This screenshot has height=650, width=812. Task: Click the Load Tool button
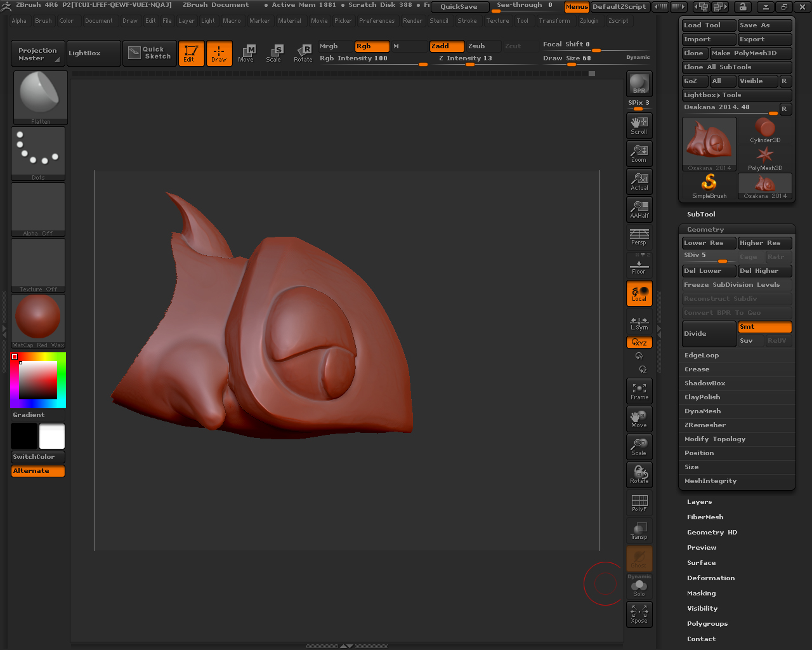tap(709, 25)
